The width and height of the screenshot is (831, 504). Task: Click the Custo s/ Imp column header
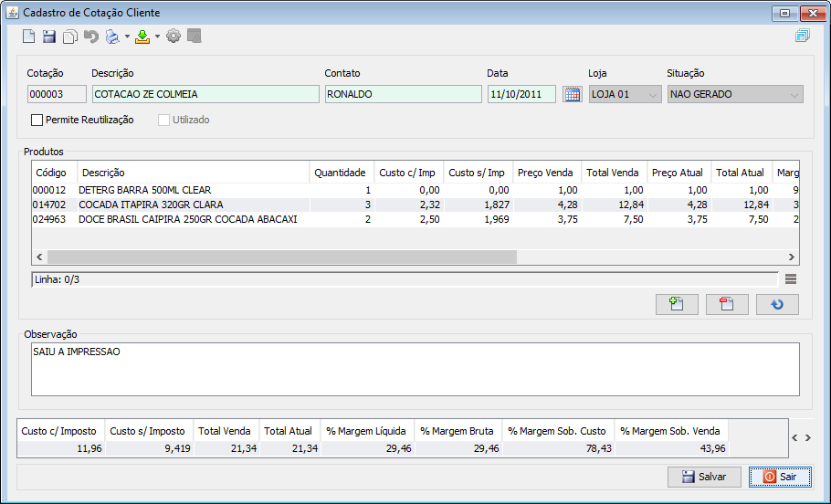(478, 173)
